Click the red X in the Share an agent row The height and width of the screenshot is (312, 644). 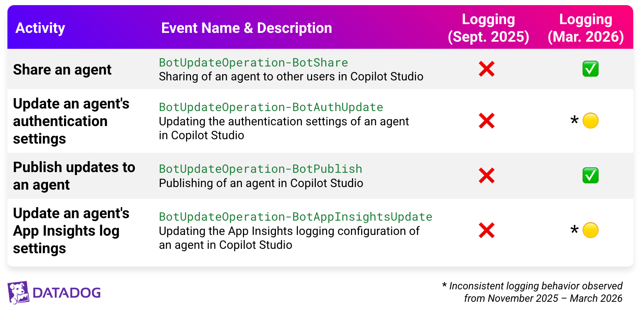coord(486,69)
